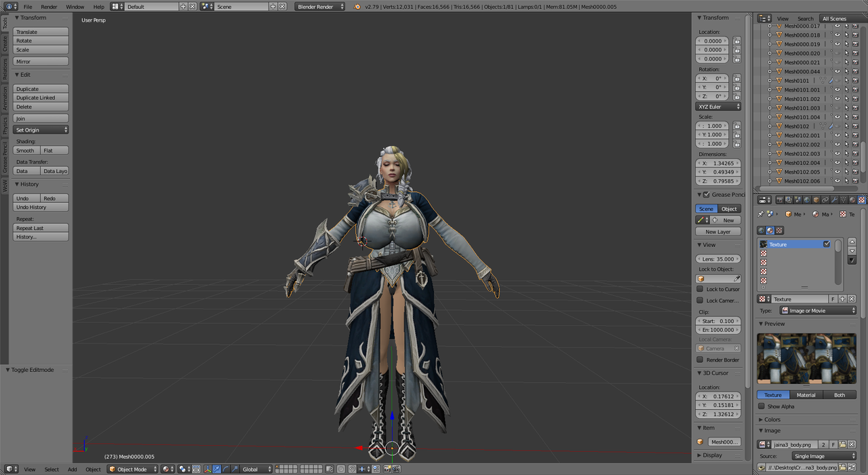Screen dimensions: 868x475
Task: Click eyedropper in Lock to Object field
Action: [x=736, y=278]
